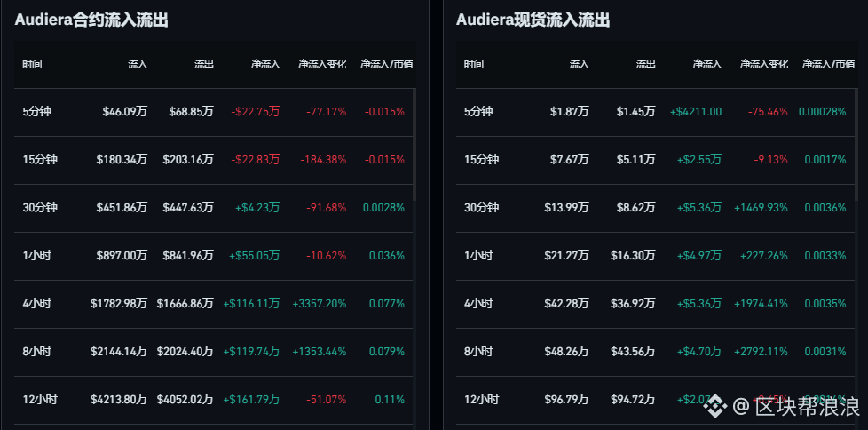Click the $42.28万 spot inflow value
This screenshot has height=430, width=868.
click(x=567, y=304)
